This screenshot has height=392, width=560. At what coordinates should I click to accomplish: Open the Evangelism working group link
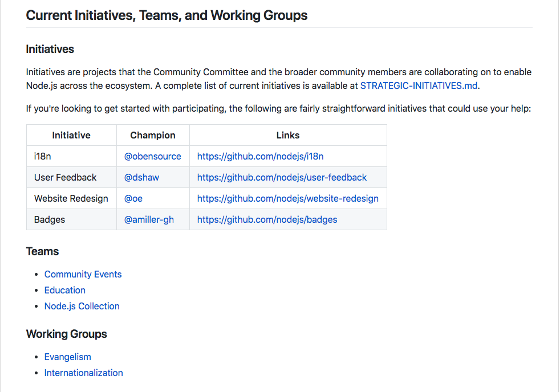coord(67,357)
